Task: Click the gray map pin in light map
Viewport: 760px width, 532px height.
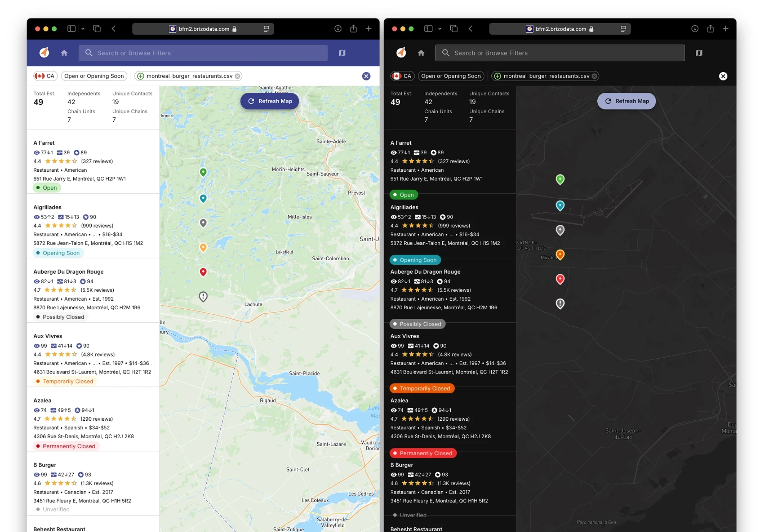Action: [x=203, y=223]
